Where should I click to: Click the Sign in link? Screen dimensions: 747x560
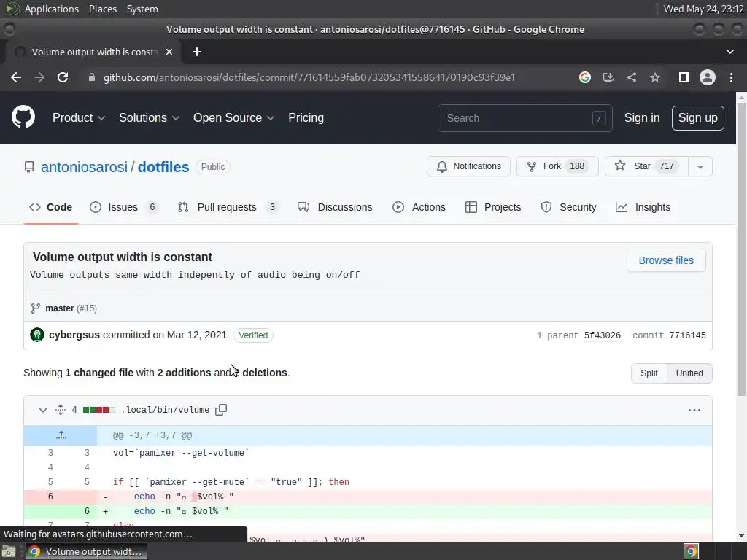[642, 117]
